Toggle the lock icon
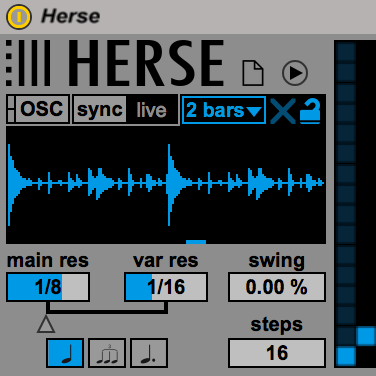The height and width of the screenshot is (376, 376). click(310, 111)
